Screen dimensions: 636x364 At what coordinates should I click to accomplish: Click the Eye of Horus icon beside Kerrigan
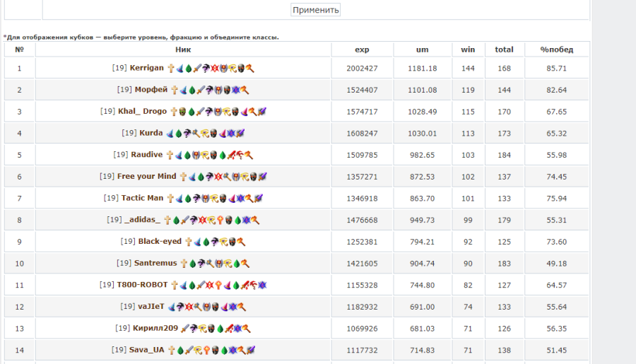point(232,68)
